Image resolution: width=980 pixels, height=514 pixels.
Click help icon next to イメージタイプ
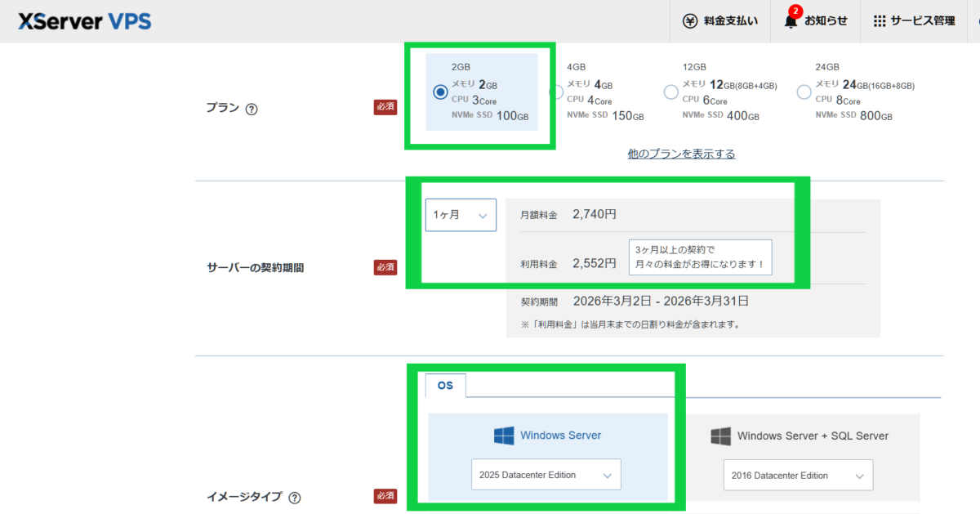click(x=295, y=497)
